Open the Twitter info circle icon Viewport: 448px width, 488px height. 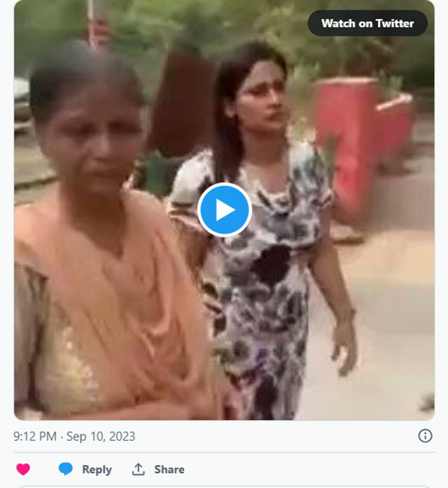[x=425, y=436]
